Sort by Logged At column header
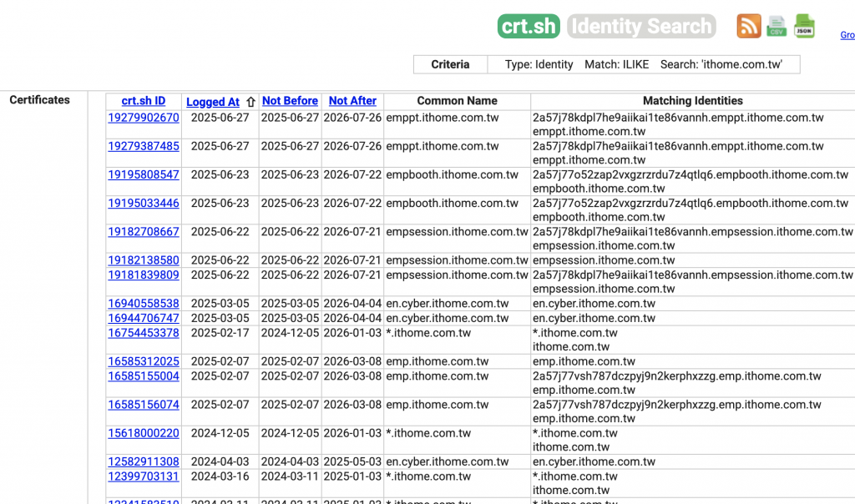This screenshot has width=855, height=504. point(213,102)
